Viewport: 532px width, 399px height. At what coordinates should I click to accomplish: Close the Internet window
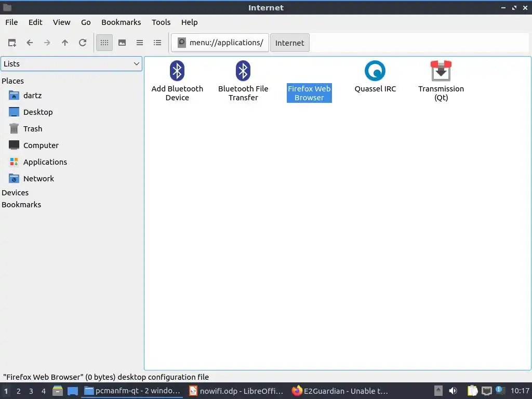(525, 7)
